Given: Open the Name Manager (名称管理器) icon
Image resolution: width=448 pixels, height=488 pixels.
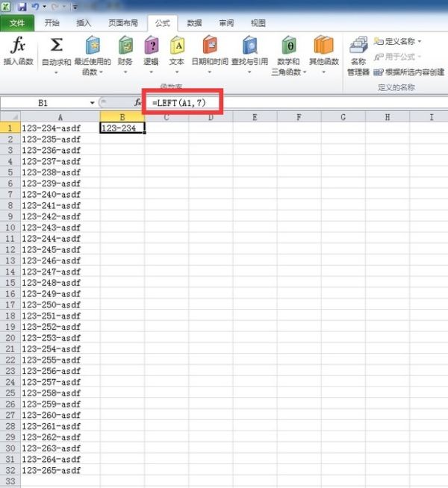Looking at the screenshot, I should [358, 45].
